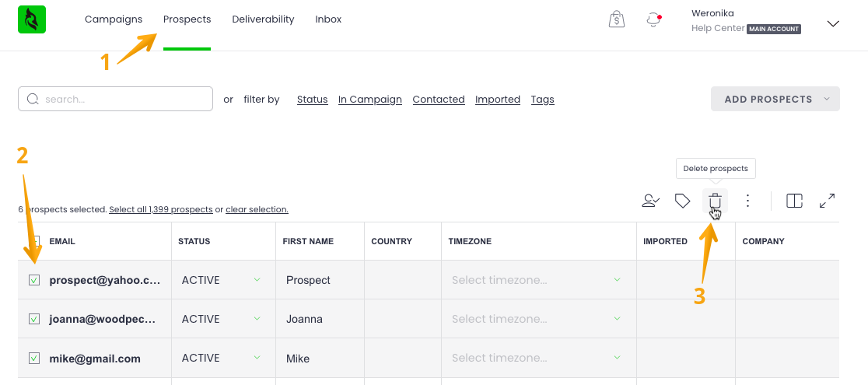Image resolution: width=868 pixels, height=385 pixels.
Task: Uncheck the mike@gmail.com checkbox
Action: coord(34,358)
